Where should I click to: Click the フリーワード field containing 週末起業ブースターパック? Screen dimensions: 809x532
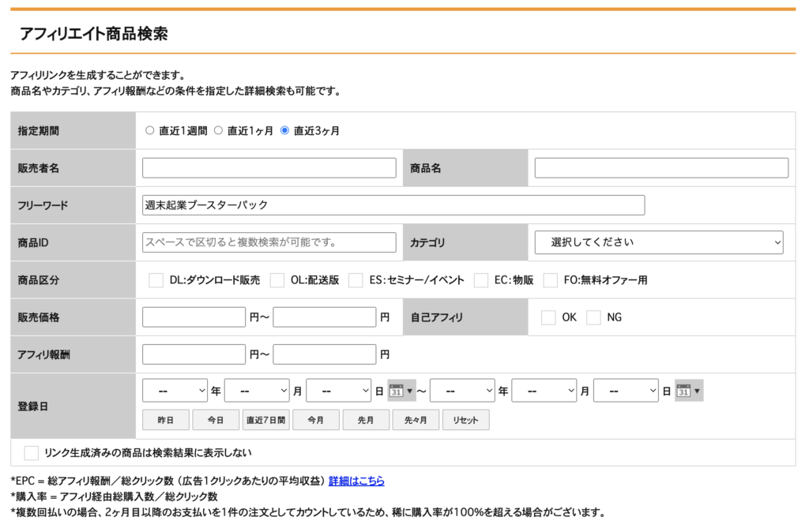tap(393, 205)
